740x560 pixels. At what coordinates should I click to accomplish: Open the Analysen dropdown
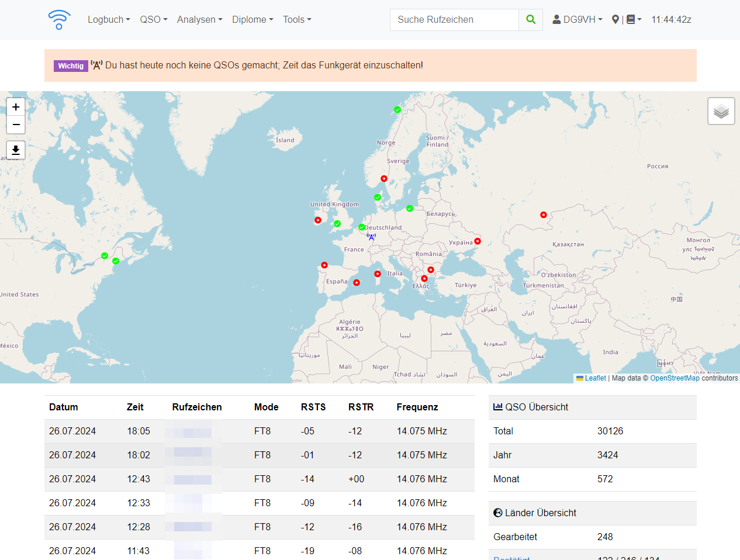[x=199, y=19]
